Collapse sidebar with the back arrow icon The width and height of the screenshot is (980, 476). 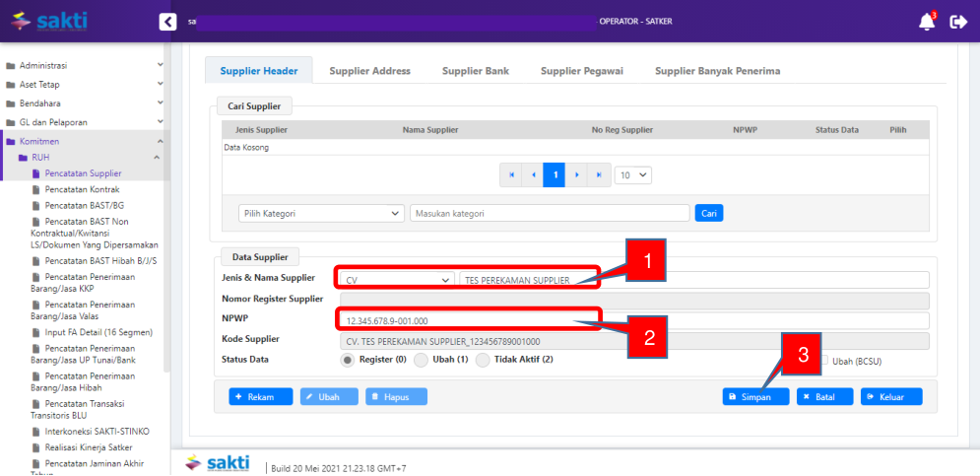(168, 22)
